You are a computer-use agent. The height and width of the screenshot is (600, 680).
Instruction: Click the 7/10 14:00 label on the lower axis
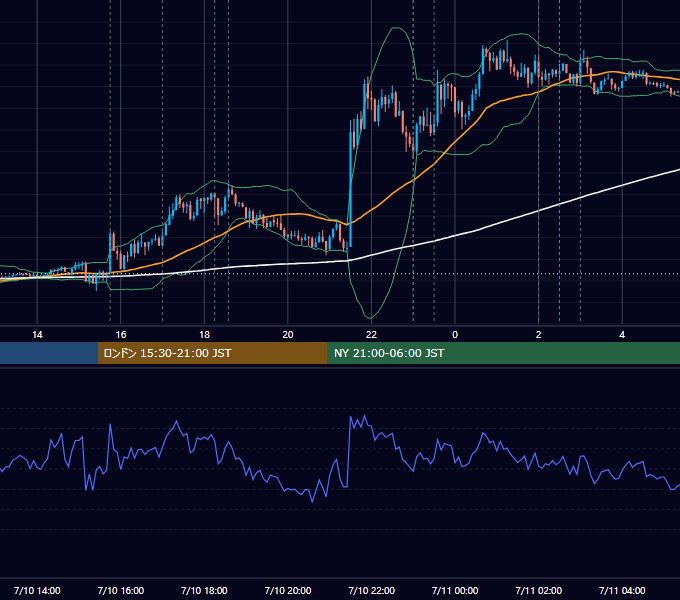click(x=37, y=590)
